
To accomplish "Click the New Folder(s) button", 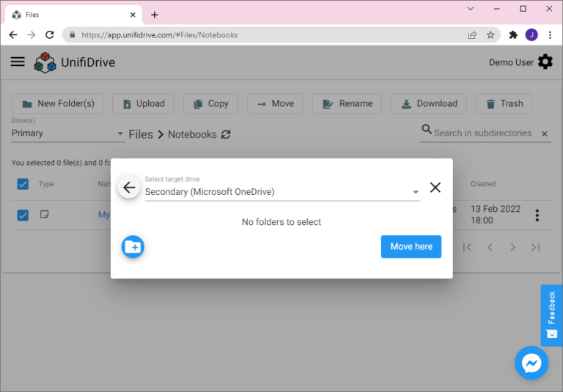I will coord(57,104).
